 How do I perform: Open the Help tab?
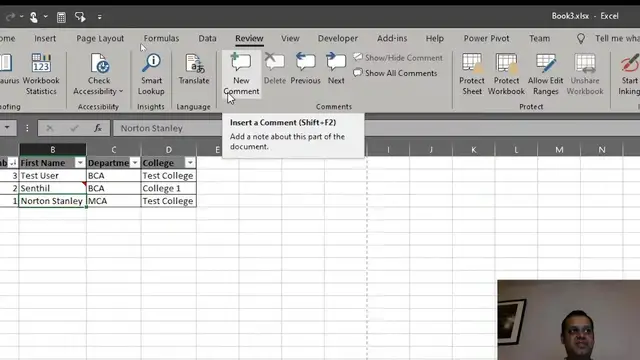tap(435, 38)
